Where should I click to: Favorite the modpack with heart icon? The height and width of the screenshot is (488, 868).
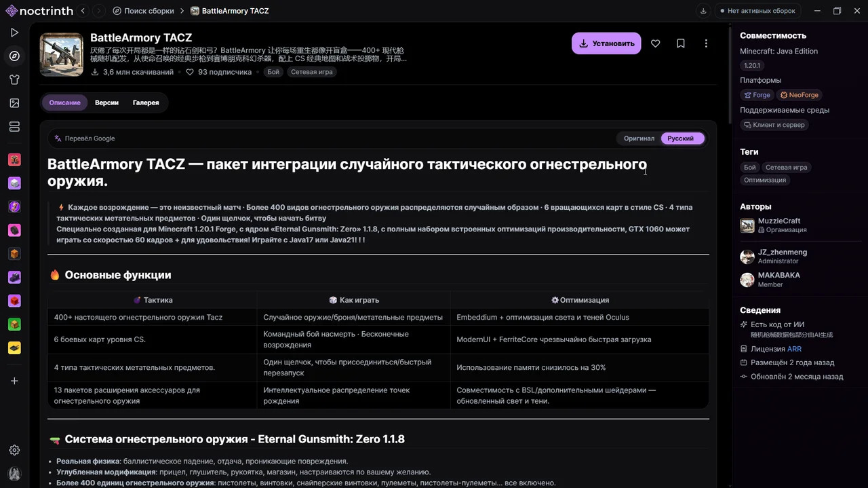(x=655, y=43)
